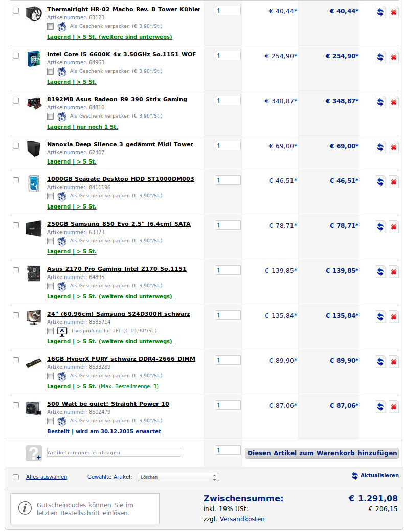The width and height of the screenshot is (404, 532).
Task: Click the info icon beside Gutscheincodes
Action: point(25,508)
